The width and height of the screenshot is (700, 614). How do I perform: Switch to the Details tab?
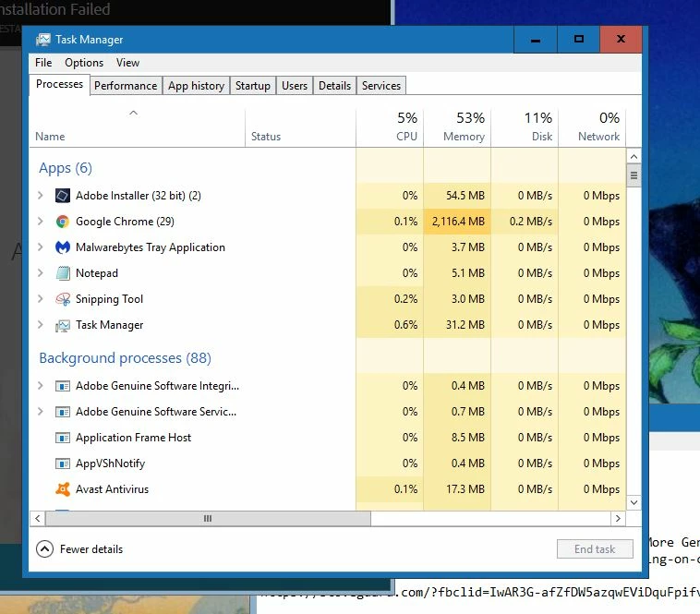[334, 86]
